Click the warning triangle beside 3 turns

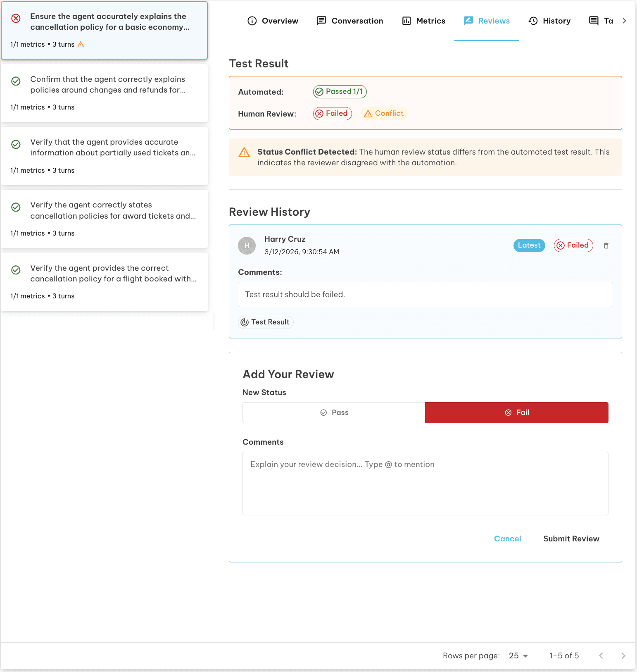point(81,45)
